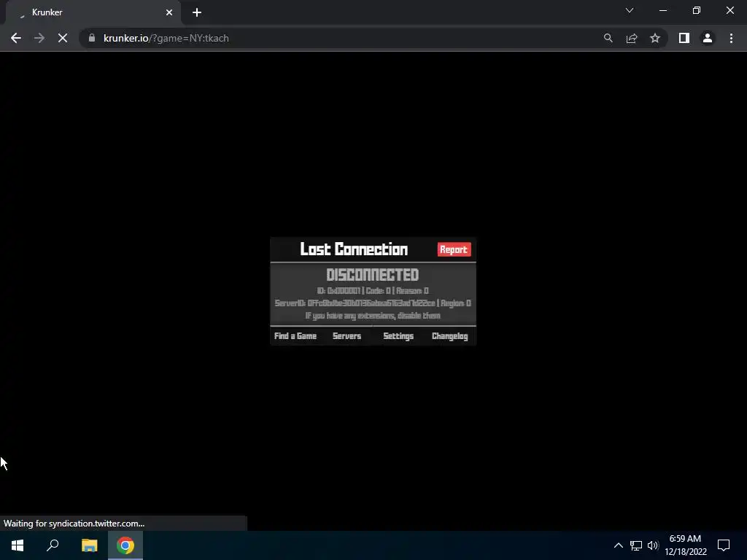Select the Krunker browser tab
Viewport: 747px width, 560px height.
pyautogui.click(x=93, y=12)
